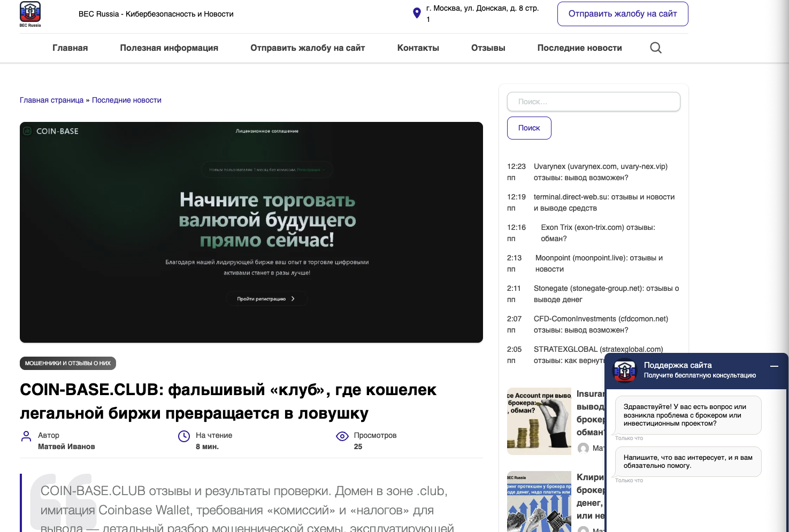Click the views eye icon
The width and height of the screenshot is (789, 532).
(342, 436)
